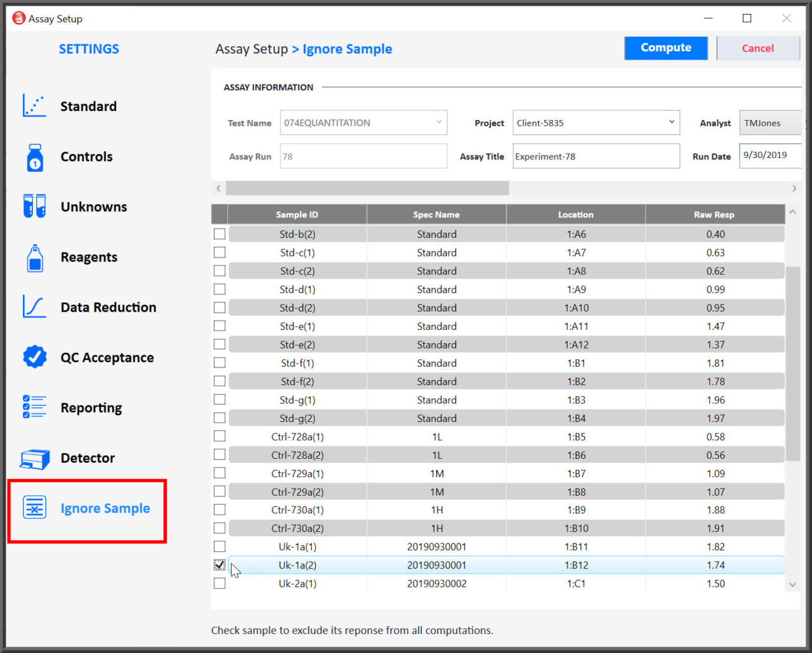
Task: Click into the Assay Title input field
Action: point(596,156)
